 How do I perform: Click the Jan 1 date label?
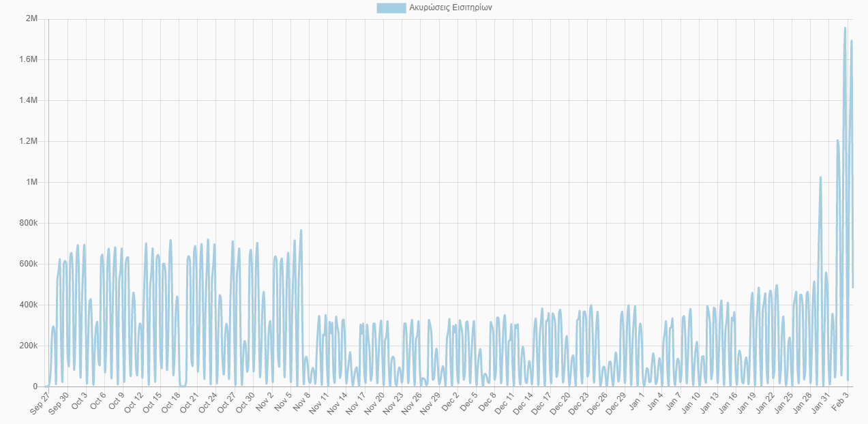[x=635, y=403]
